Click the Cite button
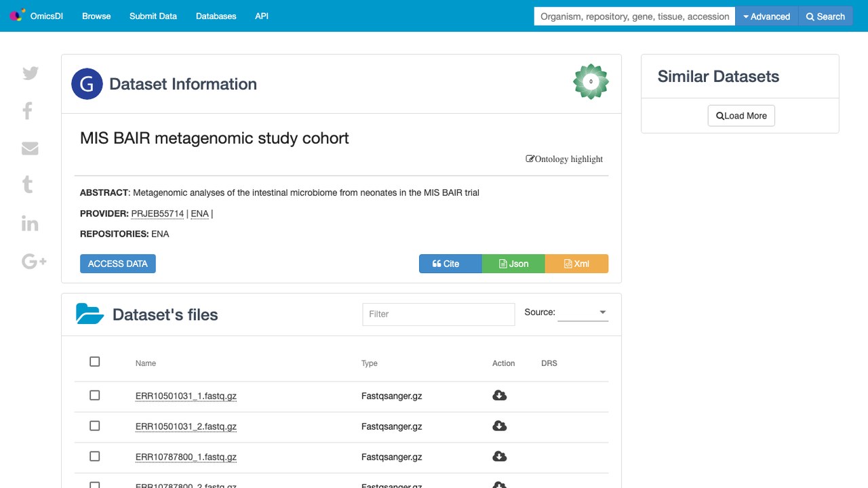868x488 pixels. (x=450, y=264)
